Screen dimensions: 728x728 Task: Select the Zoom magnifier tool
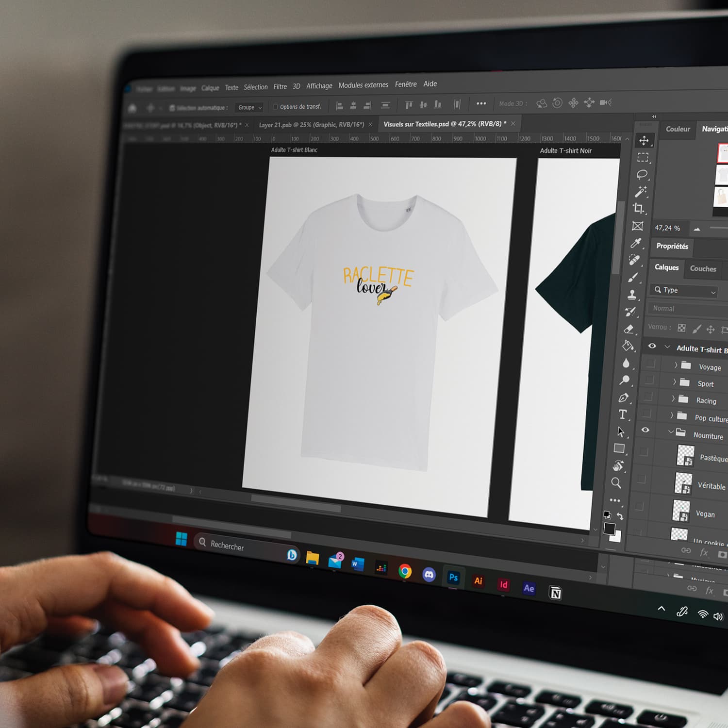[616, 482]
